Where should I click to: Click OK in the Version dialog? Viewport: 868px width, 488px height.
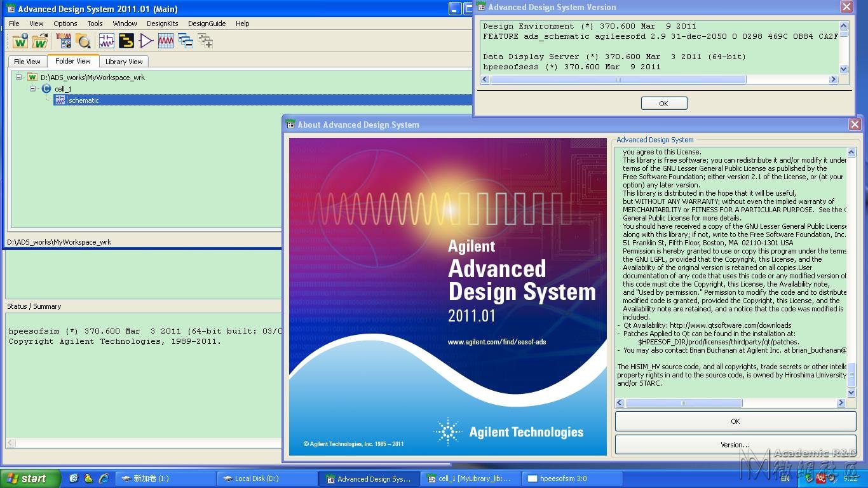(x=664, y=104)
